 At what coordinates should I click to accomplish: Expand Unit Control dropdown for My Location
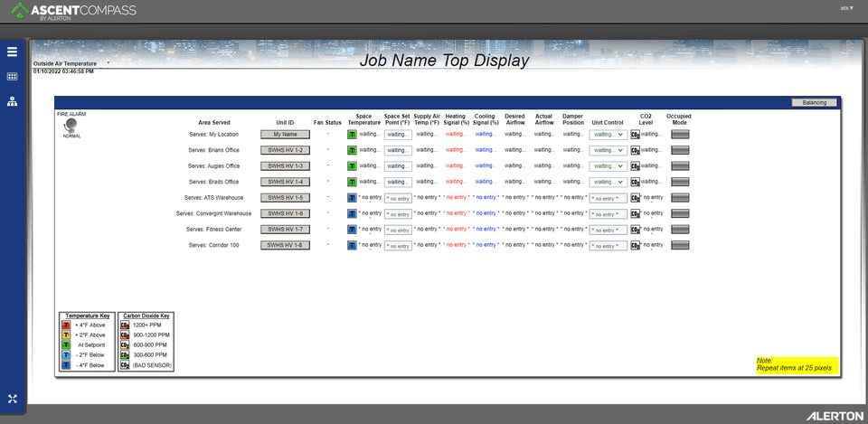(609, 134)
